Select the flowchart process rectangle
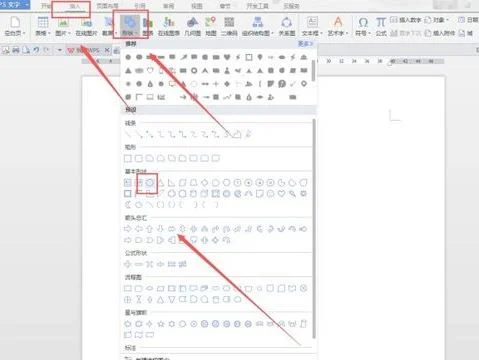This screenshot has height=360, width=479. (x=128, y=288)
